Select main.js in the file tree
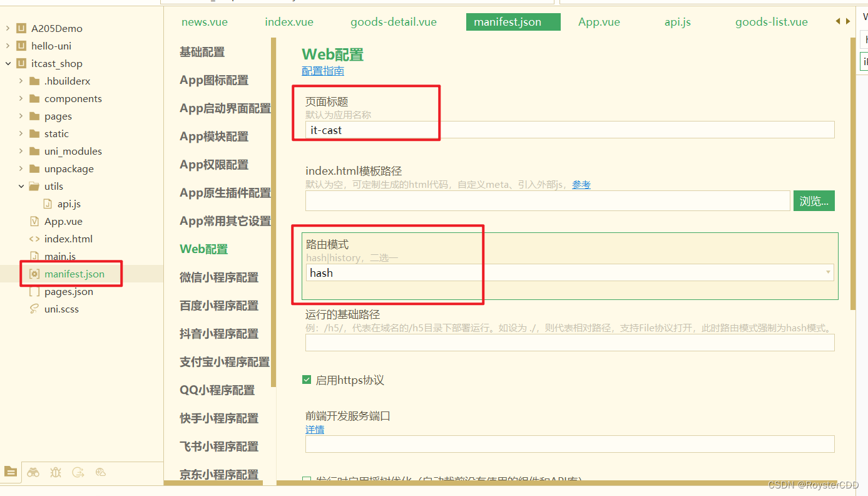This screenshot has height=496, width=868. tap(60, 256)
